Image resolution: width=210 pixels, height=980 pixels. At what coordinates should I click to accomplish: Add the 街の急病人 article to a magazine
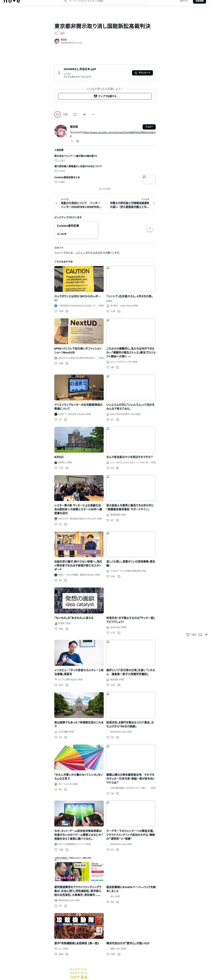[117, 520]
